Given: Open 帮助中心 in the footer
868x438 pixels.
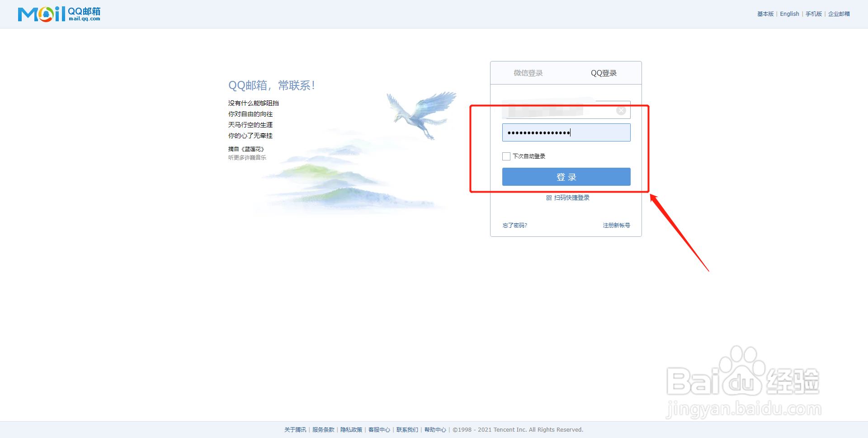Looking at the screenshot, I should (x=435, y=430).
